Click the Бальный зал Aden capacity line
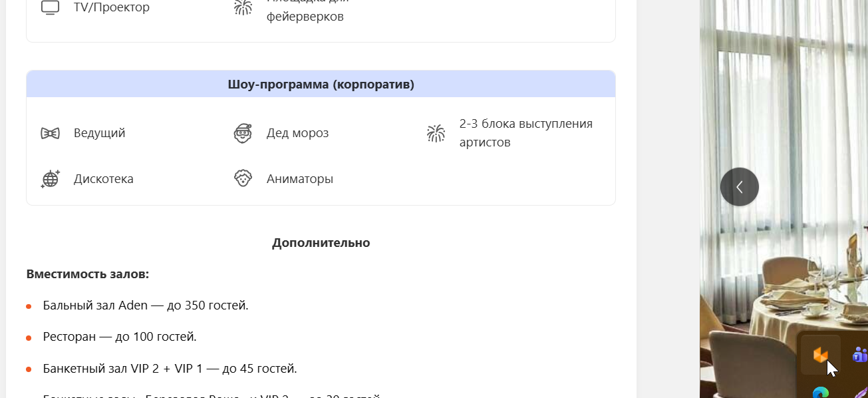 coord(145,305)
